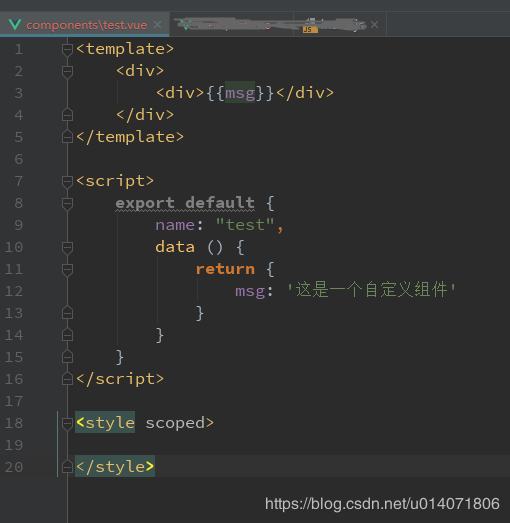Click the opening <script> tag
Screen dimensions: 510x523
(115, 181)
